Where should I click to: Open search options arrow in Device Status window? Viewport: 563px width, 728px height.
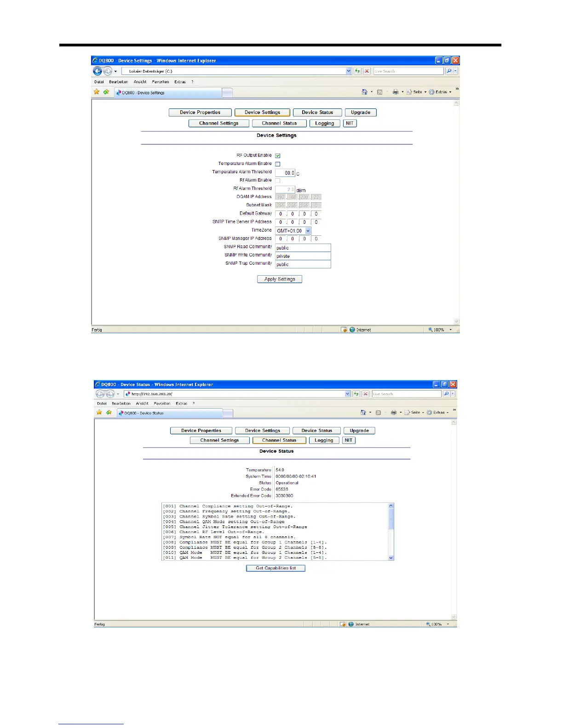[x=453, y=394]
